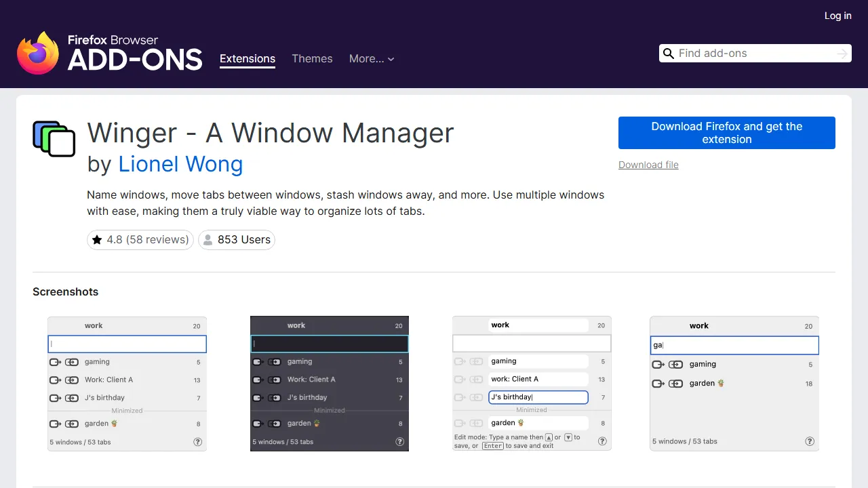868x488 pixels.
Task: Click the Firefox fox logo icon
Action: click(x=38, y=52)
